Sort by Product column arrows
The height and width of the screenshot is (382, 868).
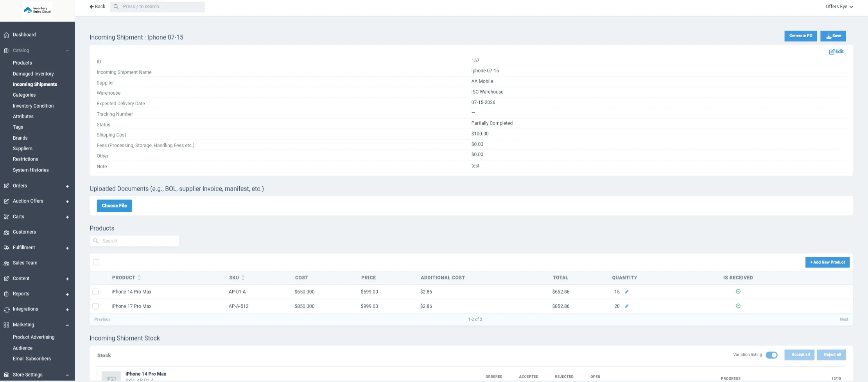point(139,278)
